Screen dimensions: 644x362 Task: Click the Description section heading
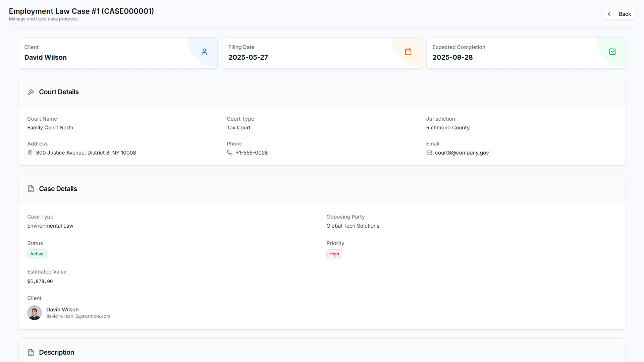tap(57, 353)
